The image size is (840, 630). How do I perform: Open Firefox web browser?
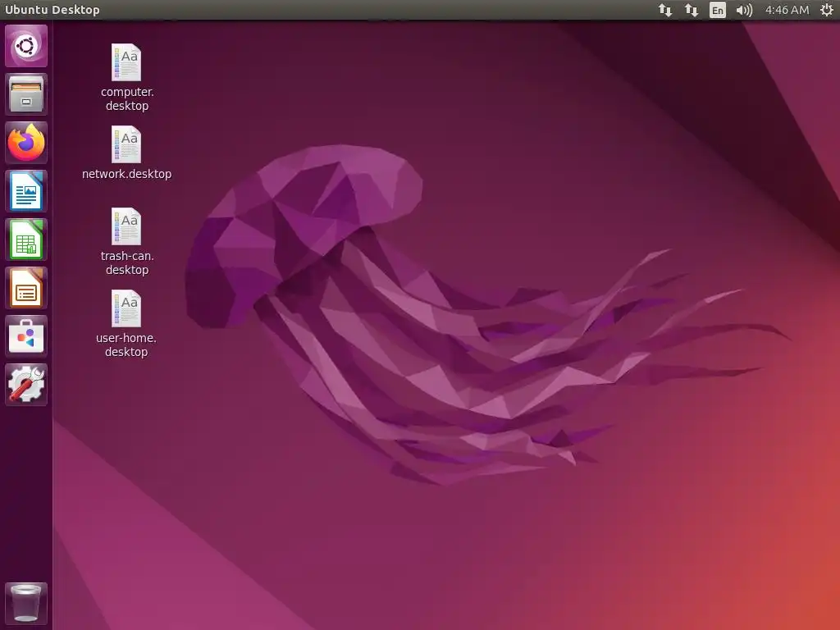(26, 143)
